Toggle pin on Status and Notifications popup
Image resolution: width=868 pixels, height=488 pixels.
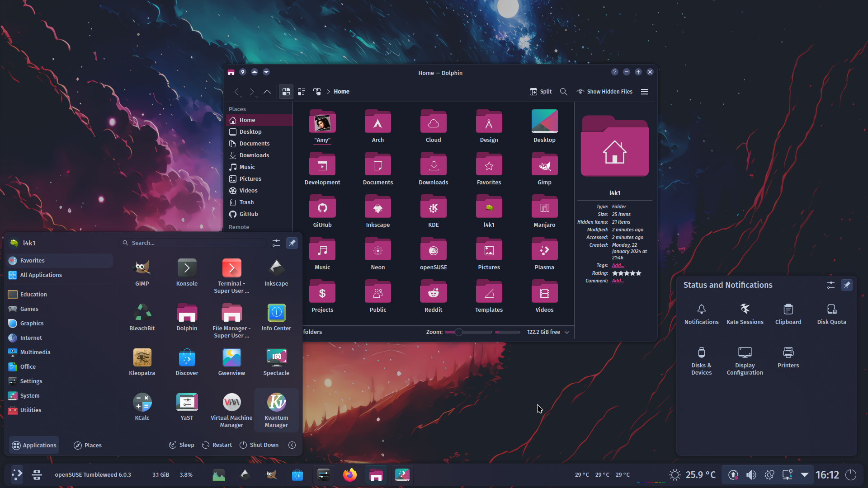[x=847, y=285]
